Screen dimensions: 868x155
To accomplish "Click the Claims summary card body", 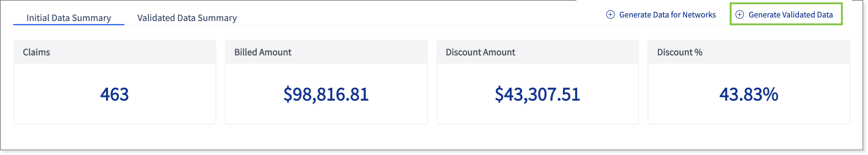I will [x=115, y=94].
